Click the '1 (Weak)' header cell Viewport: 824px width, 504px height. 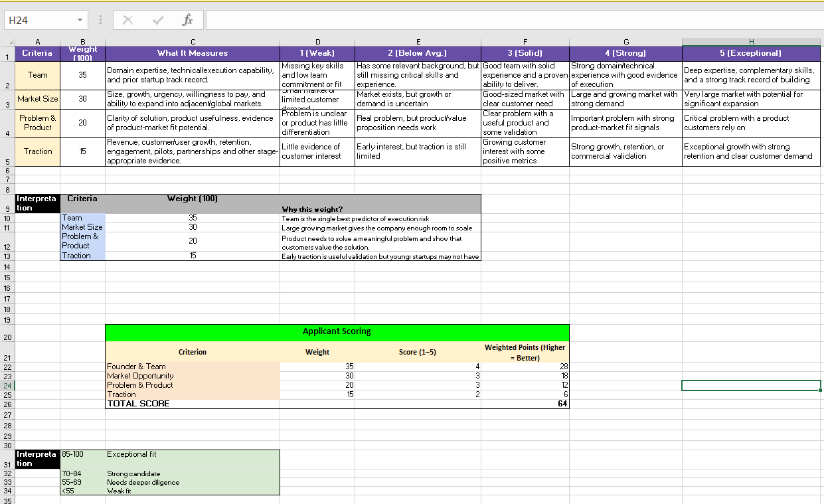(x=317, y=53)
